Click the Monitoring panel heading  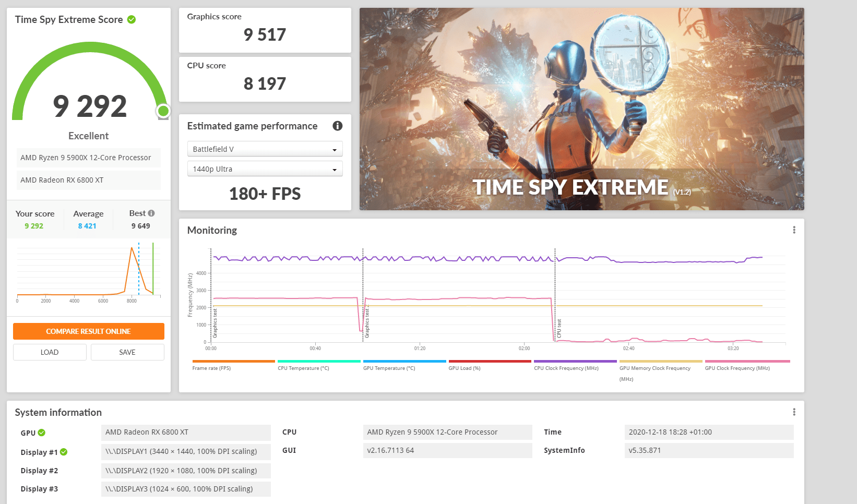coord(212,230)
